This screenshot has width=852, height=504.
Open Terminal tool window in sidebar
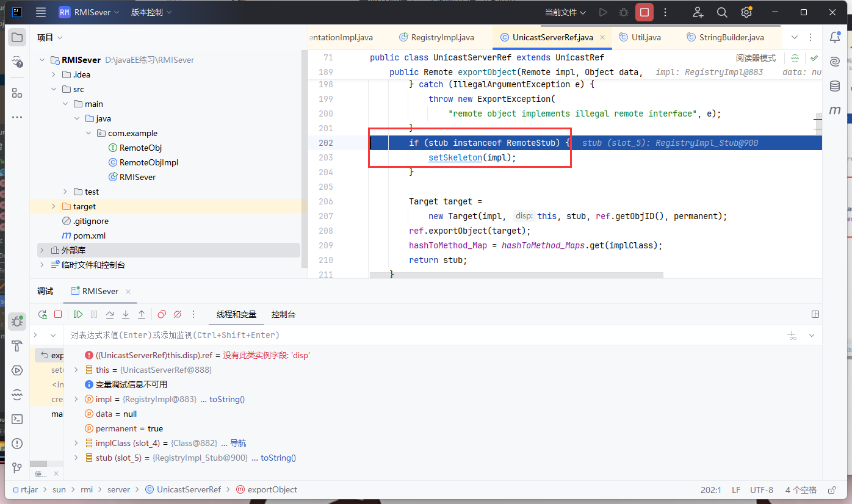point(17,419)
